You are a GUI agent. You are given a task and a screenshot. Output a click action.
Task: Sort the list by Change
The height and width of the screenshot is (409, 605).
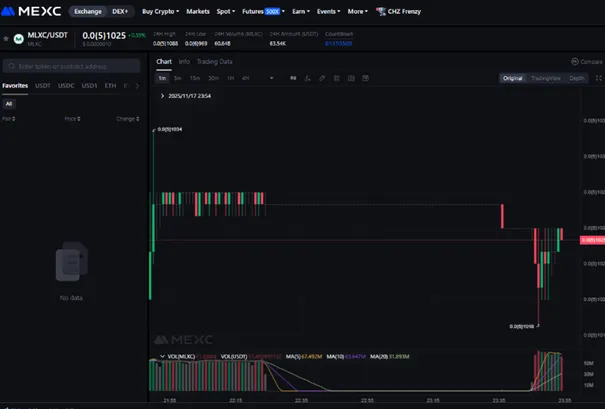(x=128, y=119)
